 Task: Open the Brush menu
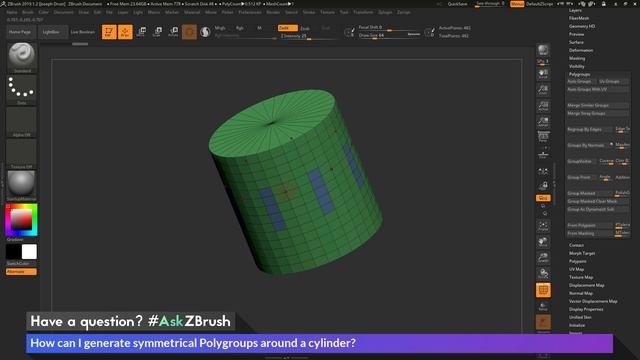click(x=28, y=12)
